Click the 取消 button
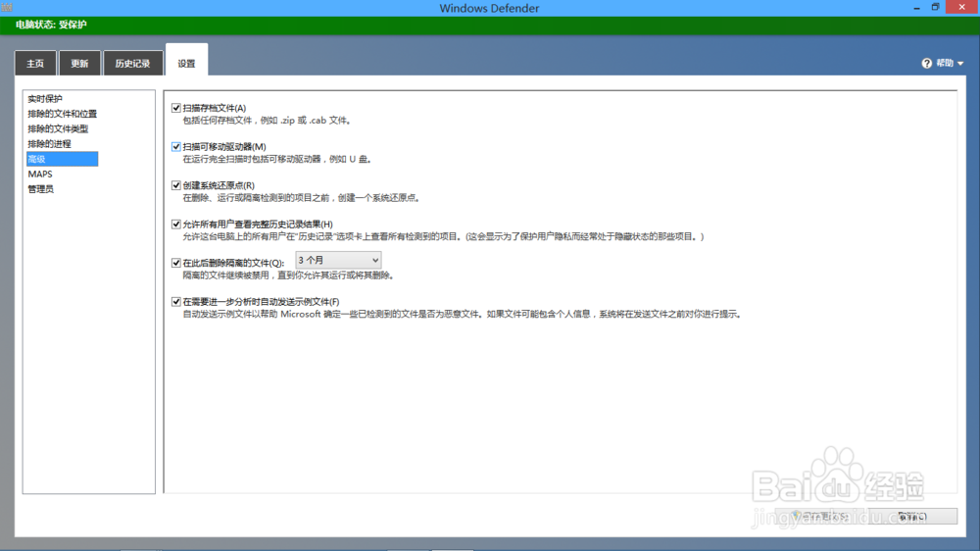Viewport: 980px width, 551px height. (x=911, y=517)
